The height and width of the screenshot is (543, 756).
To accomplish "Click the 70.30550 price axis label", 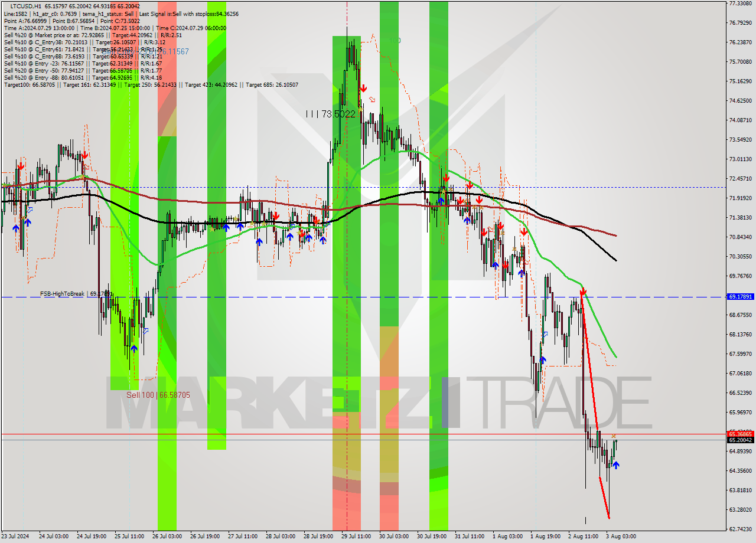I will (x=740, y=257).
